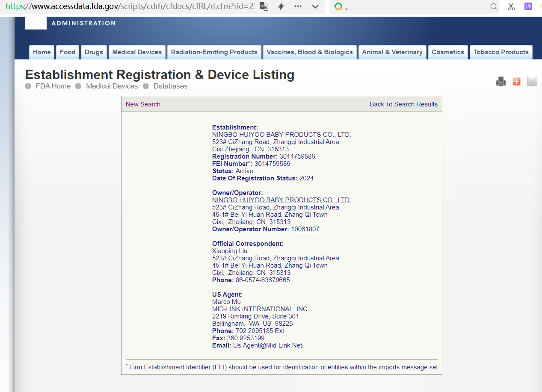Click the Databases breadcrumb link
Image resolution: width=542 pixels, height=392 pixels.
click(170, 86)
